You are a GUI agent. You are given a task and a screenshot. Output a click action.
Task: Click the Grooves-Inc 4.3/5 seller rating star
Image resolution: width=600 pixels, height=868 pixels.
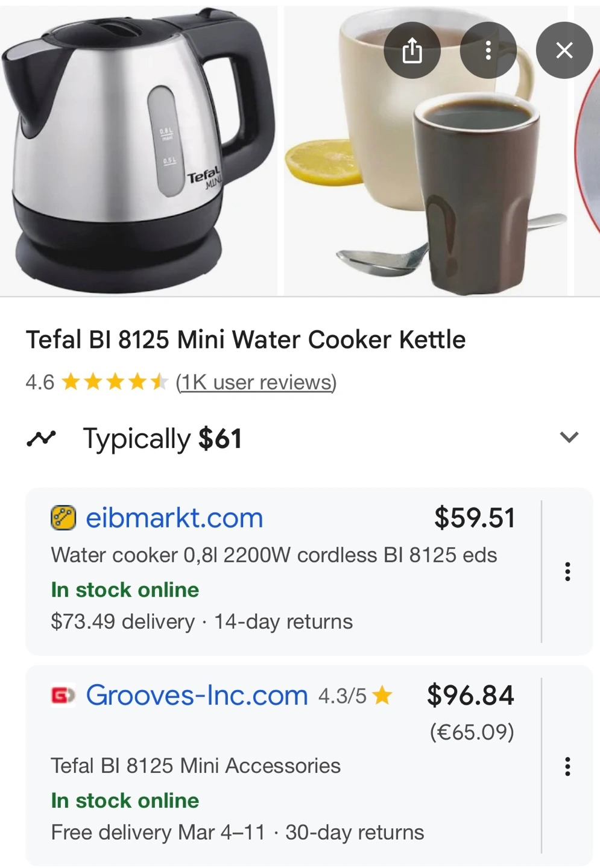(382, 696)
